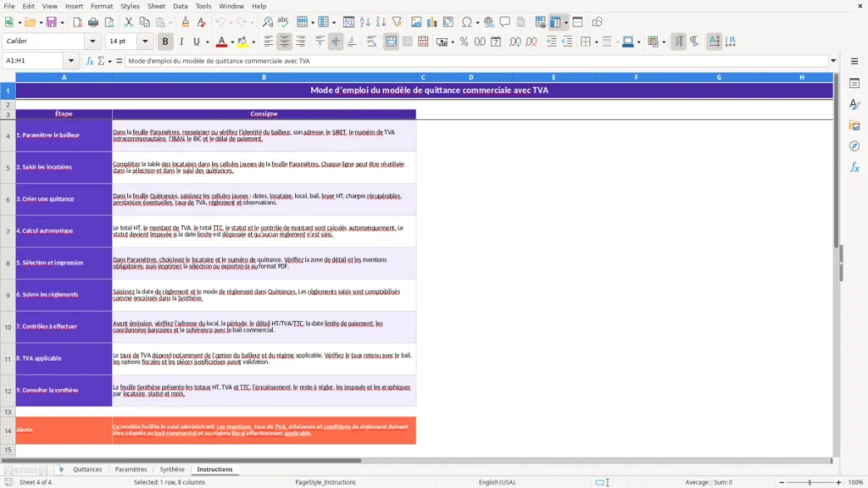Open the sidebar Functions fx icon
This screenshot has width=868, height=488.
[x=854, y=167]
